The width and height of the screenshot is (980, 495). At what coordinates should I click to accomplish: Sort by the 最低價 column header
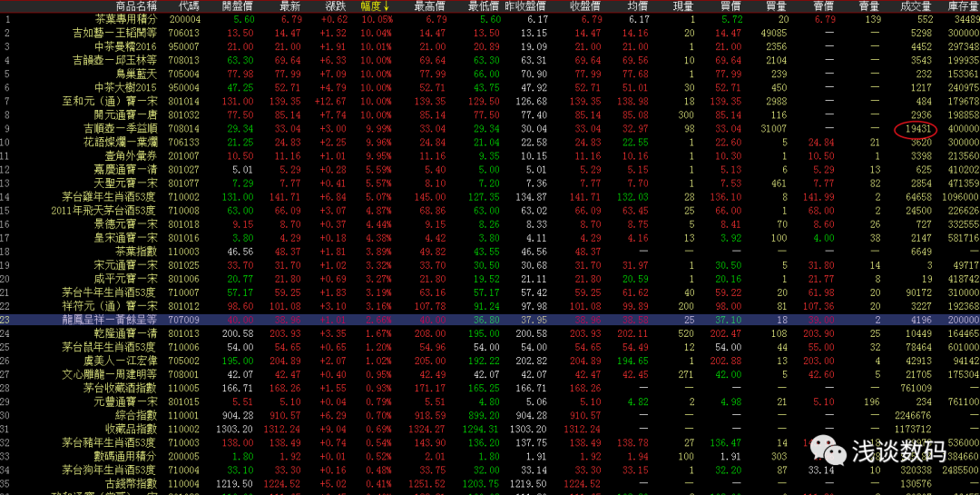(484, 6)
